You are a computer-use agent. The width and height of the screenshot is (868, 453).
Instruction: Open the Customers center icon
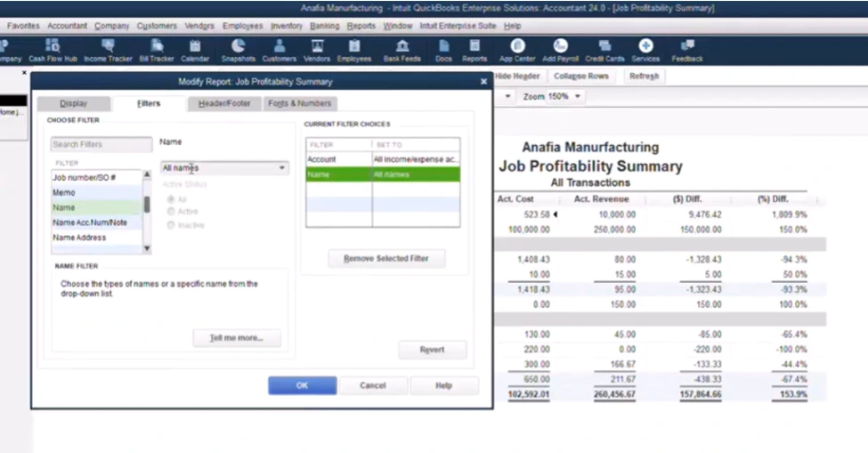[x=279, y=51]
